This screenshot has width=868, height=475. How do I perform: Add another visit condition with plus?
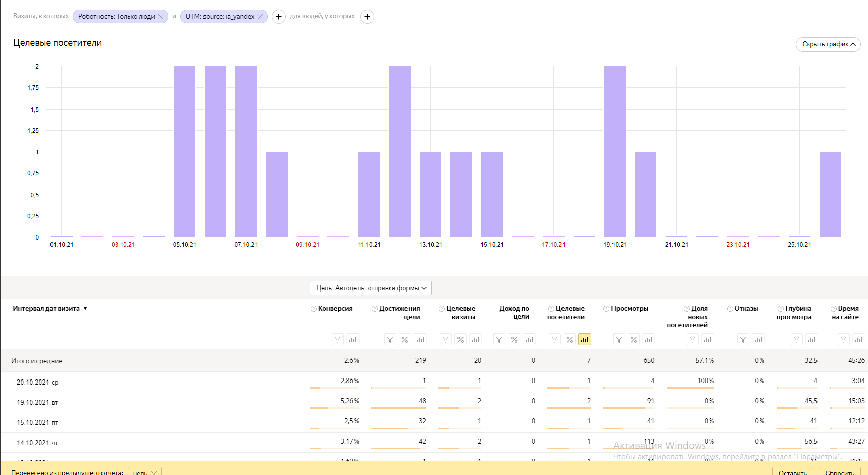pos(279,17)
